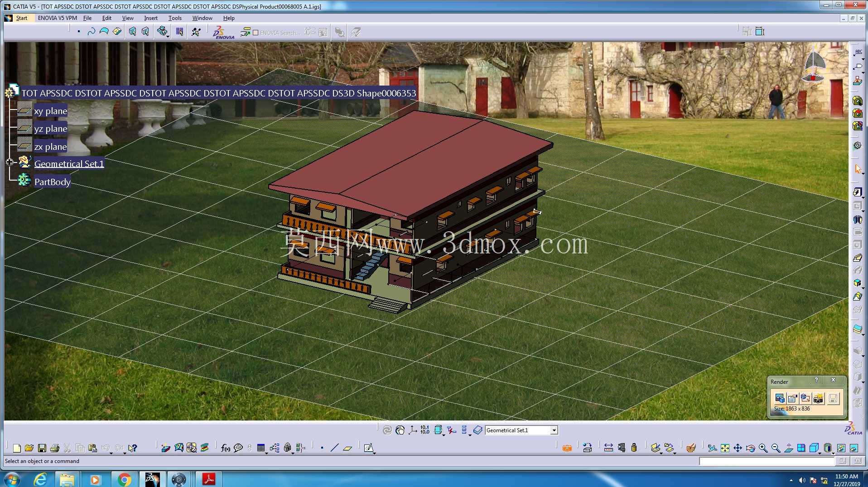The width and height of the screenshot is (868, 487).
Task: Select the Line tool in bottom toolbar
Action: point(335,448)
